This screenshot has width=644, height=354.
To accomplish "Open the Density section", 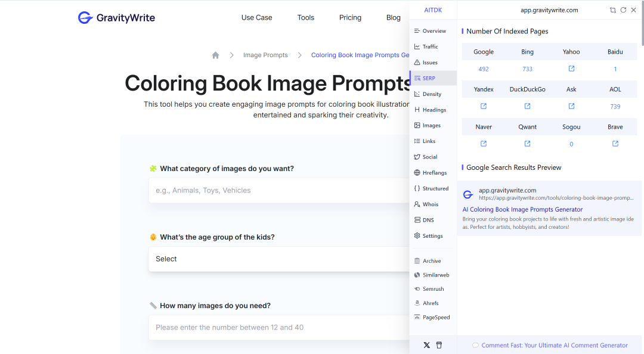I will click(434, 94).
